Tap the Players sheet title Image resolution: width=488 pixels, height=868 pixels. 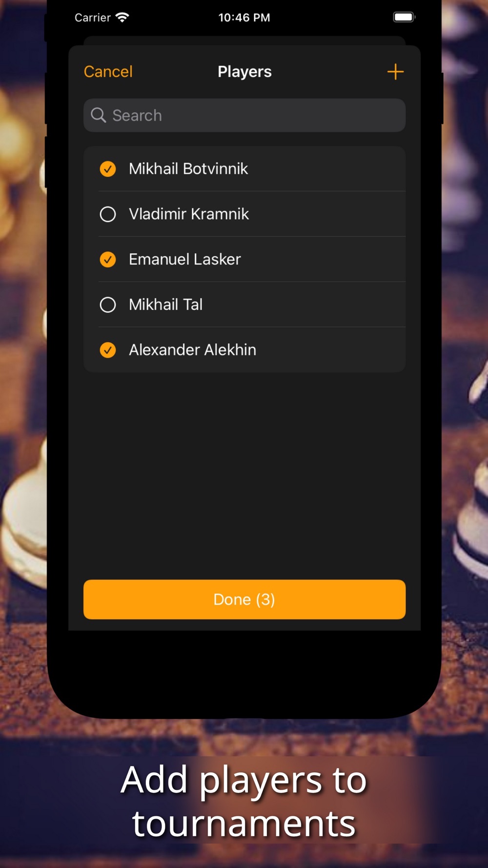pyautogui.click(x=244, y=72)
